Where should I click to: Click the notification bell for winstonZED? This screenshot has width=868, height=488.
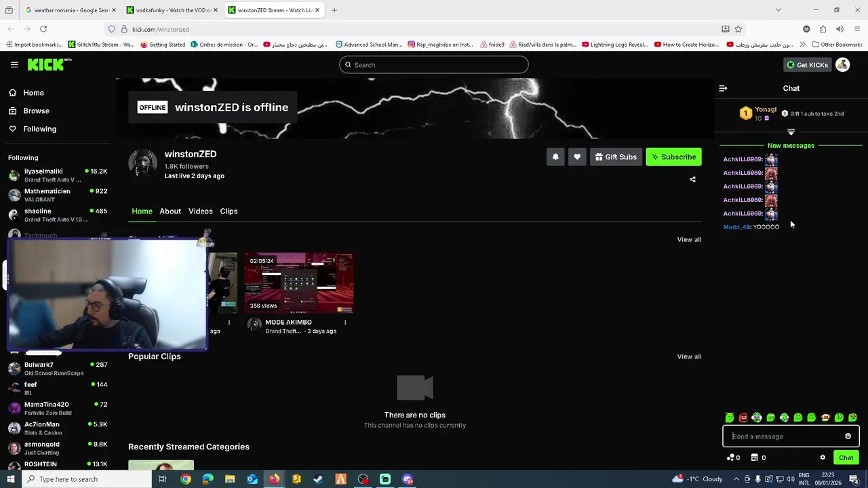555,157
